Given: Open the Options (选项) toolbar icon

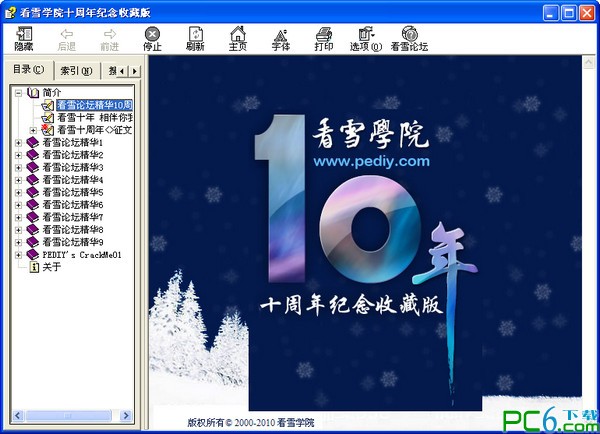Looking at the screenshot, I should [x=366, y=34].
